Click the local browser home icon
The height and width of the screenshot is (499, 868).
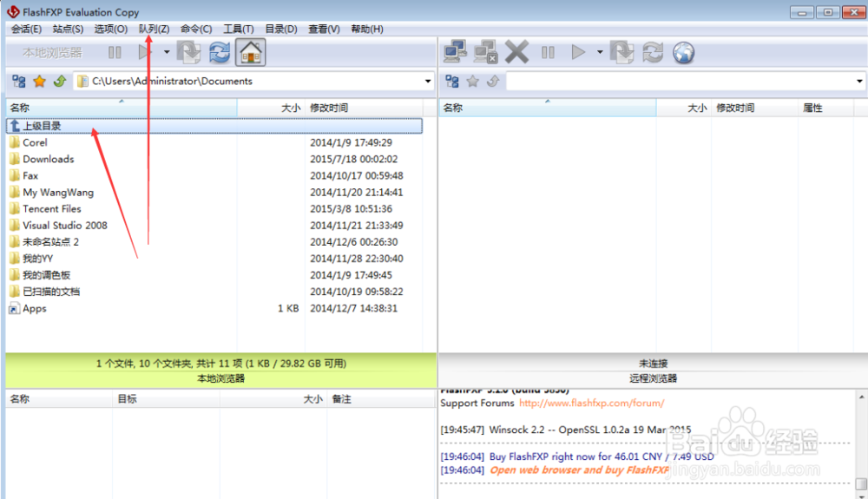(251, 53)
